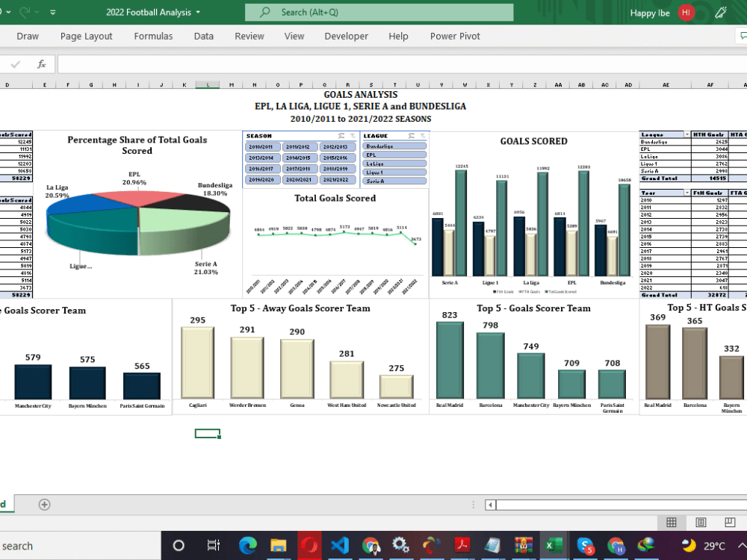
Task: Expand the Customize Quick Access Toolbar chevron
Action: 52,12
